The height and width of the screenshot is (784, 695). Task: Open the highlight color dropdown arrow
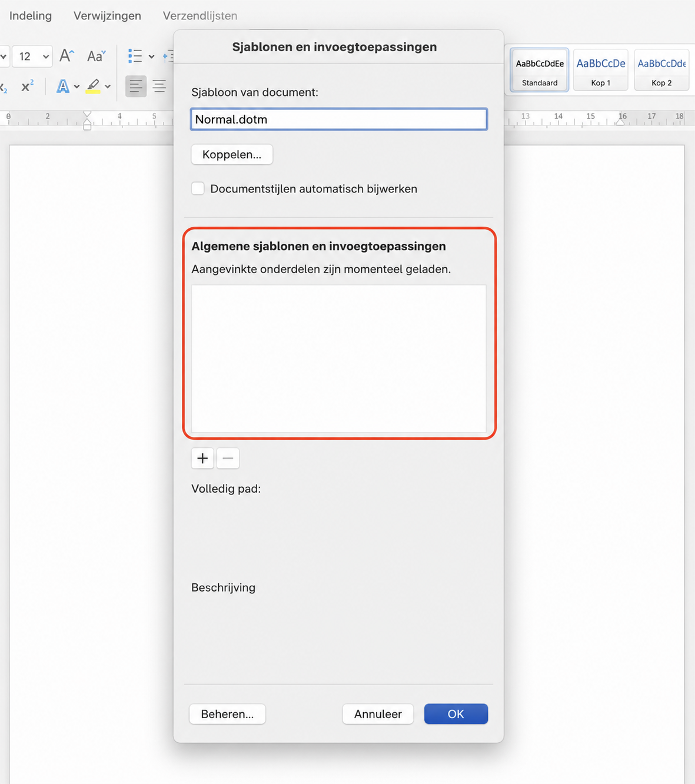(x=108, y=87)
